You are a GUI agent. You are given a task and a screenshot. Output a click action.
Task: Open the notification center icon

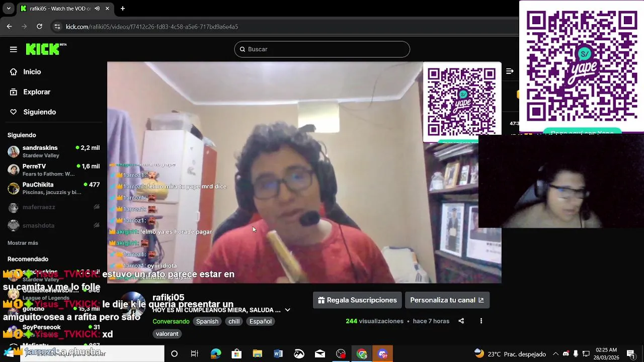pyautogui.click(x=630, y=354)
